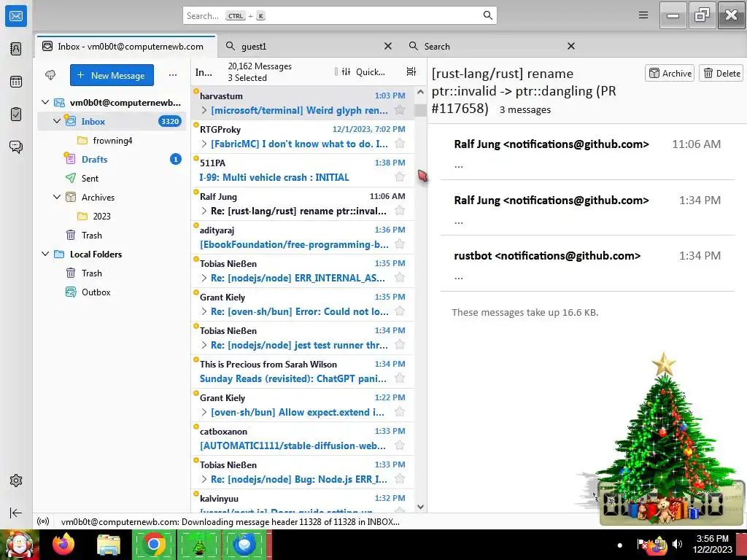Click search magnifier in search box
This screenshot has height=560, width=747.
point(487,15)
